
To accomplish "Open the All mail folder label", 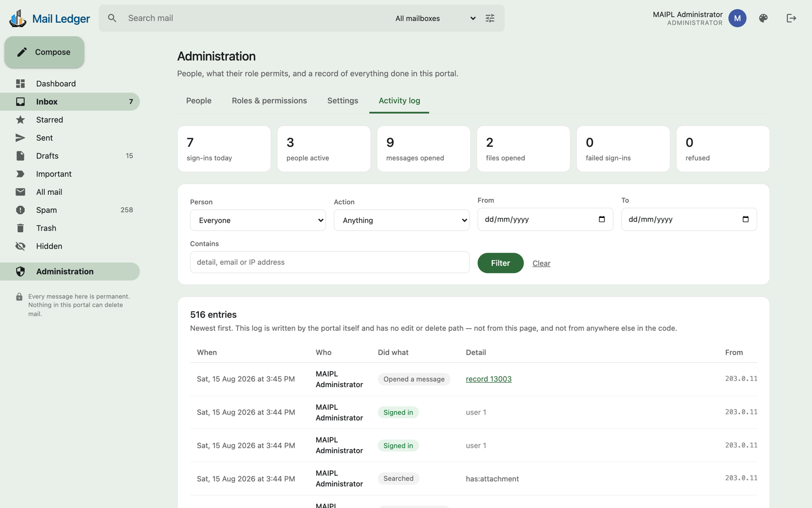I will (49, 192).
